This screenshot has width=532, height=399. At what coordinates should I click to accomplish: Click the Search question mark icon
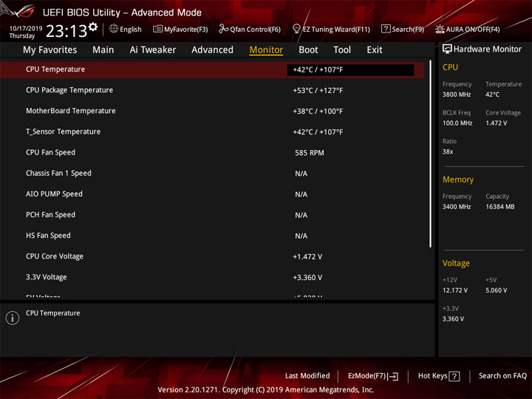coord(386,29)
